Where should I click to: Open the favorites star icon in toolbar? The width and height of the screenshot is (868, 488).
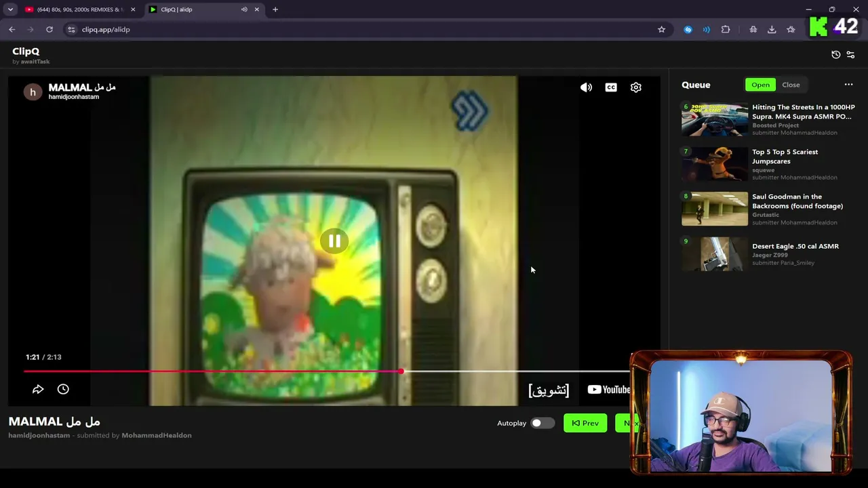pyautogui.click(x=791, y=29)
